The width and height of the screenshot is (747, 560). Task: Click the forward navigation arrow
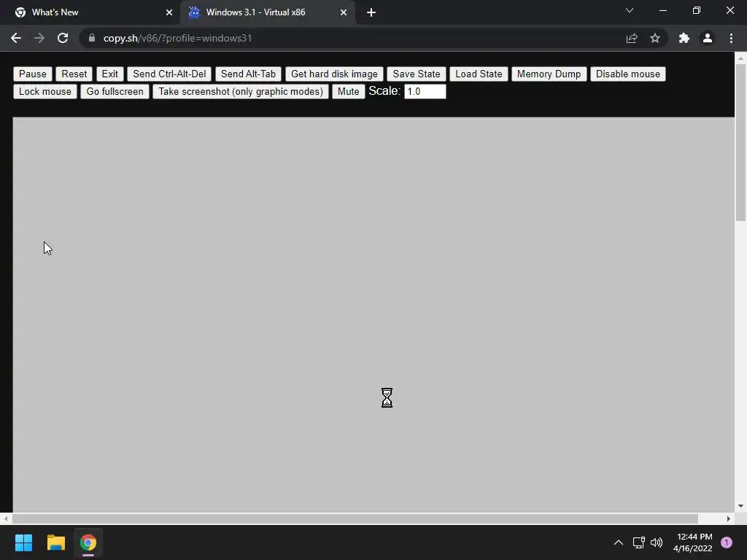point(39,38)
